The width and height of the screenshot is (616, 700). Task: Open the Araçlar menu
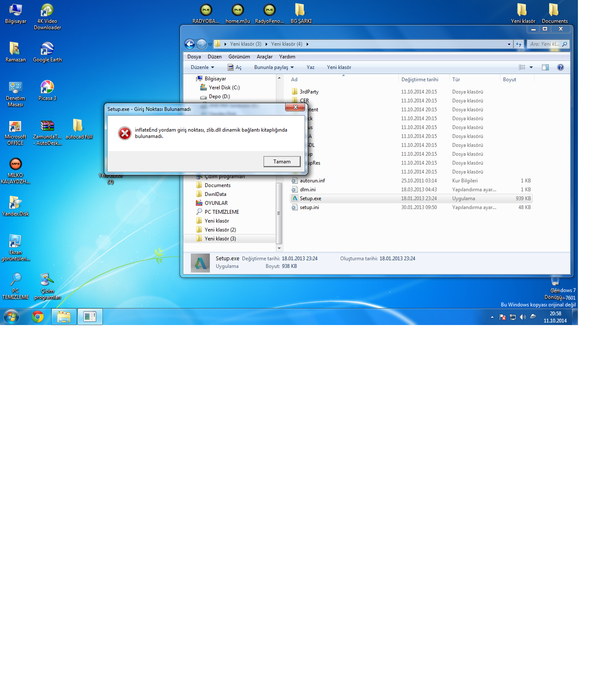coord(264,57)
